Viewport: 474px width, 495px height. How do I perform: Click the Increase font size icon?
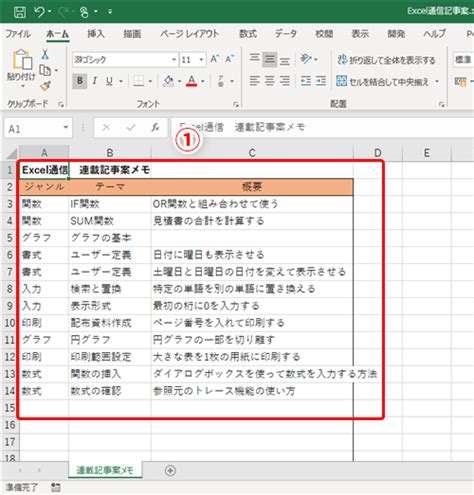coord(214,59)
